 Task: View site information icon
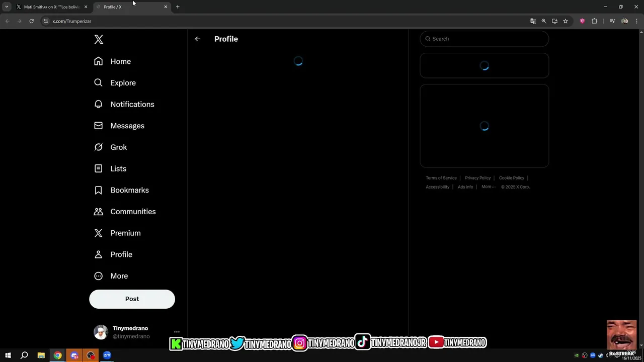pos(45,21)
